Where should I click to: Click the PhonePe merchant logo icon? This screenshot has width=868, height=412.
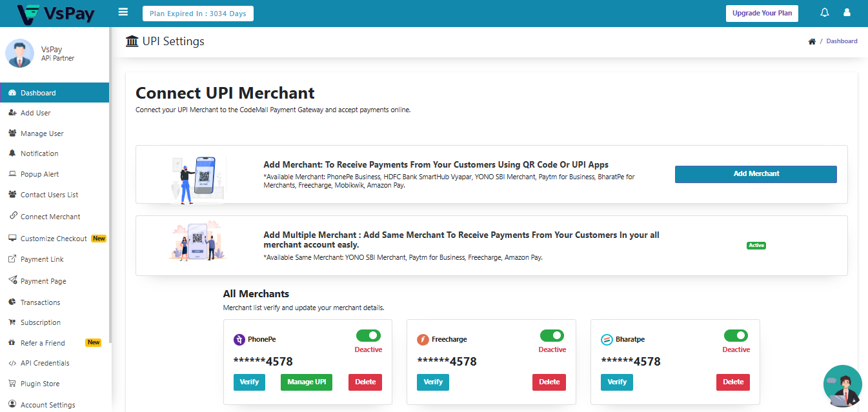[239, 339]
